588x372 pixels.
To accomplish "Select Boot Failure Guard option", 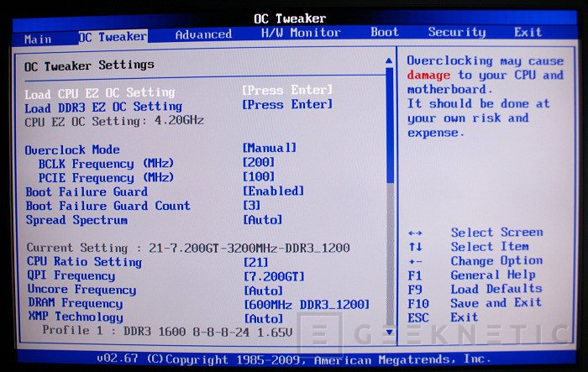I will [87, 191].
